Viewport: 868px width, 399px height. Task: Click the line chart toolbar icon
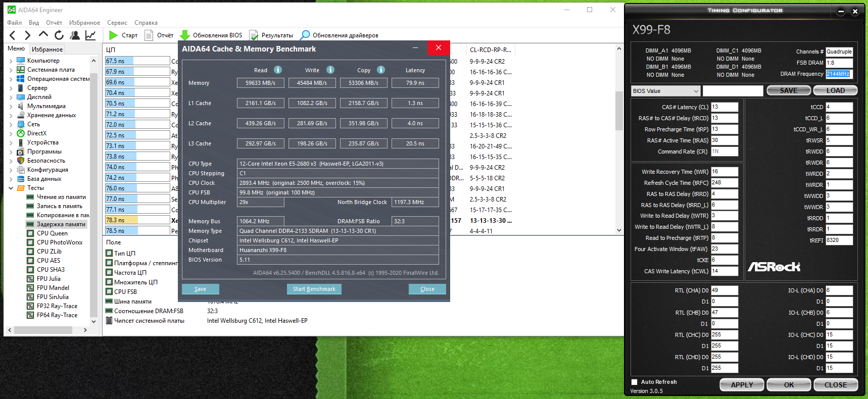(90, 35)
